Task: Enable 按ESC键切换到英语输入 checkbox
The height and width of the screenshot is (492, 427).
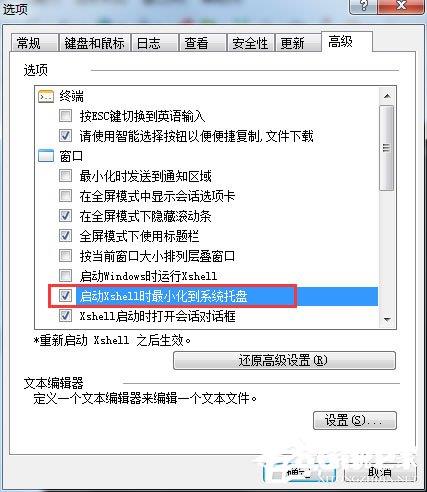Action: (65, 116)
